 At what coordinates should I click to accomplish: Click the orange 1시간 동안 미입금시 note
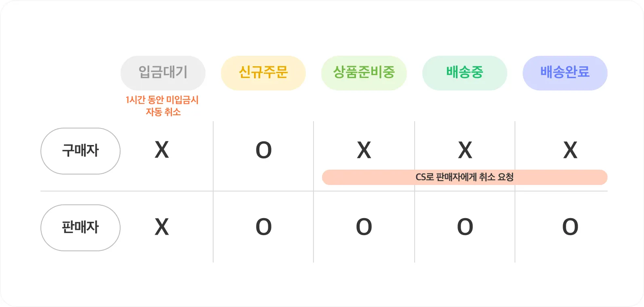(162, 100)
